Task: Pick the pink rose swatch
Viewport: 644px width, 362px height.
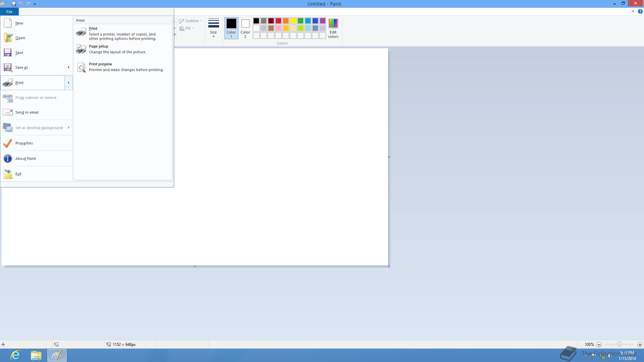Action: coord(278,28)
